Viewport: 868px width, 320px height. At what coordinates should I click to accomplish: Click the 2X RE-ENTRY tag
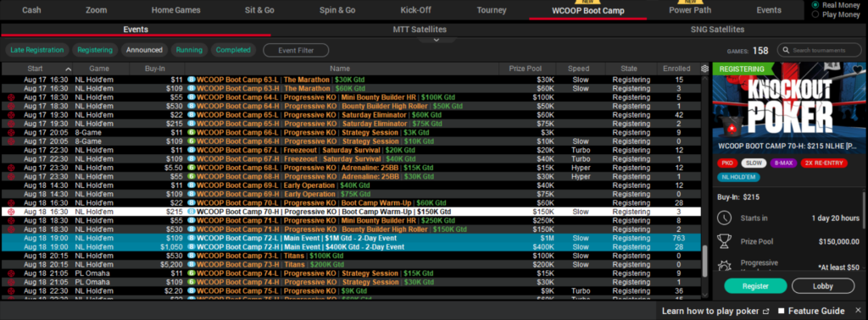pos(824,163)
